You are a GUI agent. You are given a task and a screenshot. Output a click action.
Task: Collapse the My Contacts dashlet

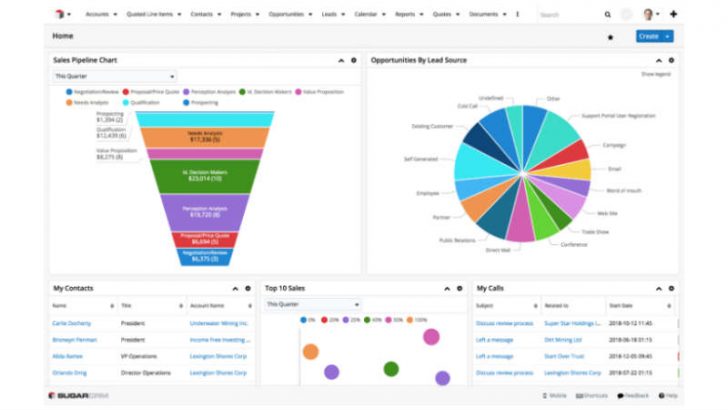235,288
